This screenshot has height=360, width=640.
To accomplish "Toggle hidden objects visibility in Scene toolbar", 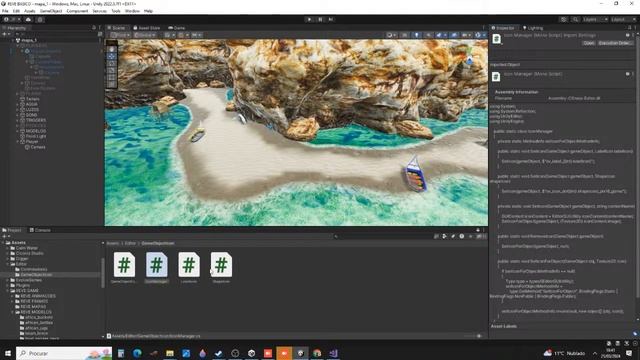I will [454, 35].
